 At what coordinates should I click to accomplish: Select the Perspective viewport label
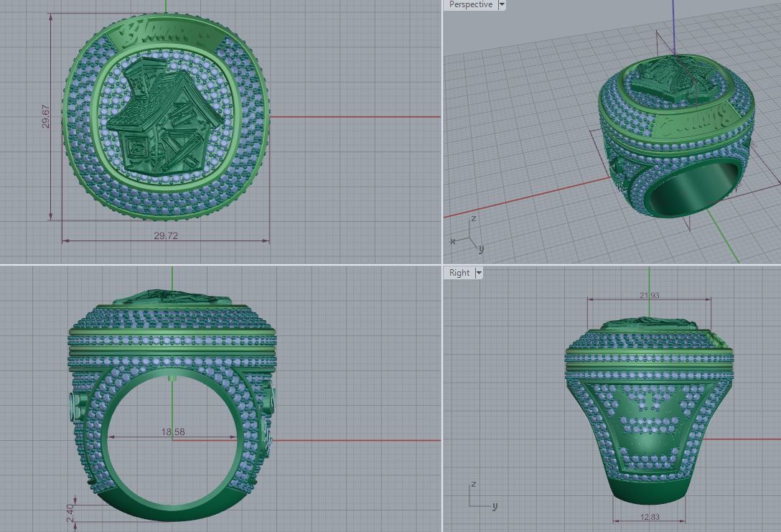471,4
